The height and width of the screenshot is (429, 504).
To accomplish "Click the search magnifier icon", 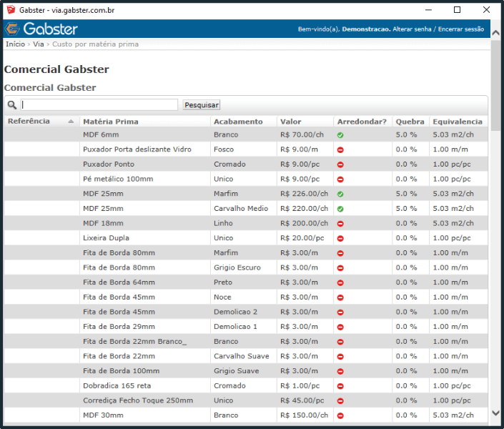I will [x=12, y=105].
